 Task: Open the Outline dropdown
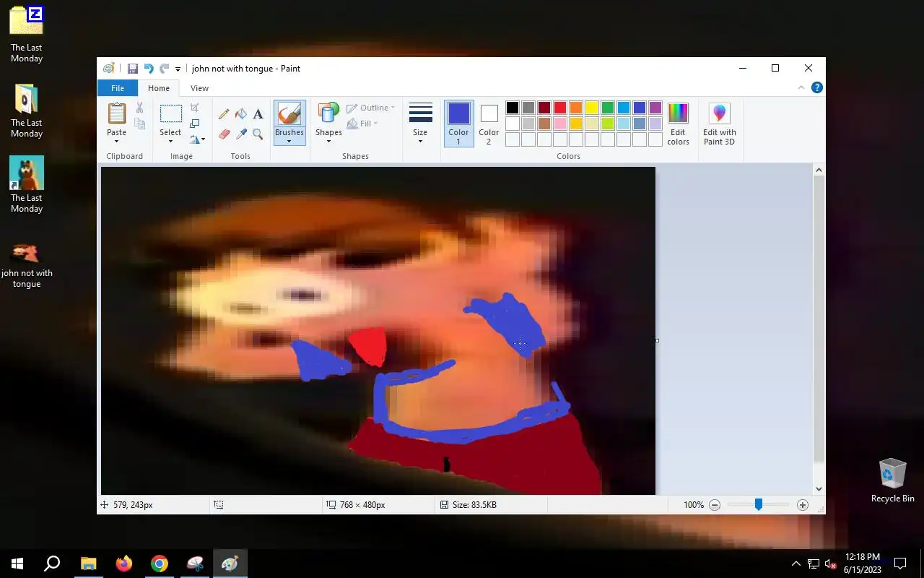click(371, 108)
